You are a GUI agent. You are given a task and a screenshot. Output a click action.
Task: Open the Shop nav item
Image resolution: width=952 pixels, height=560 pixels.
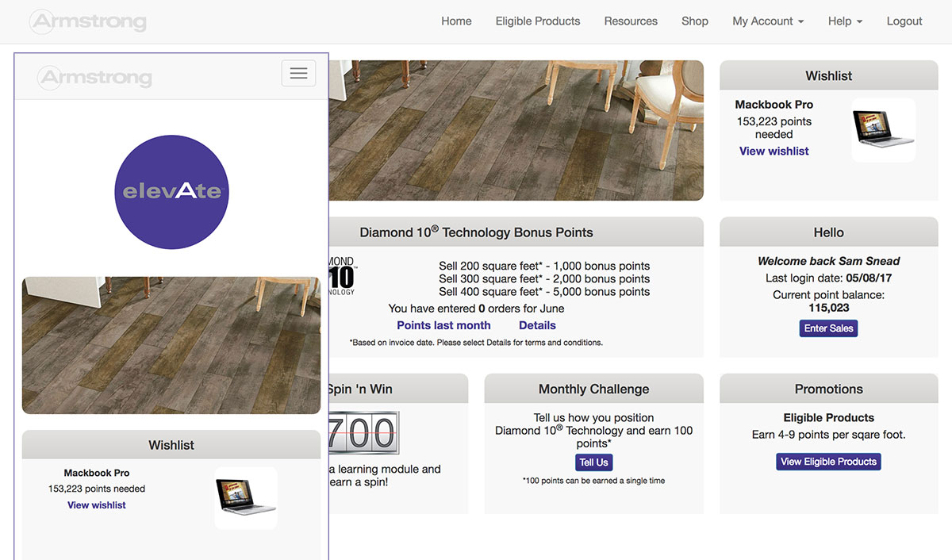[695, 21]
